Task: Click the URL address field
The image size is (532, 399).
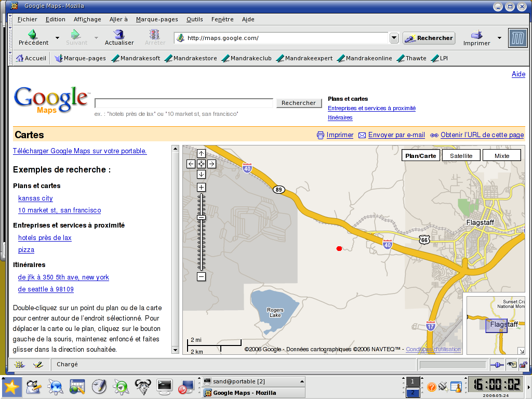Action: [282, 38]
